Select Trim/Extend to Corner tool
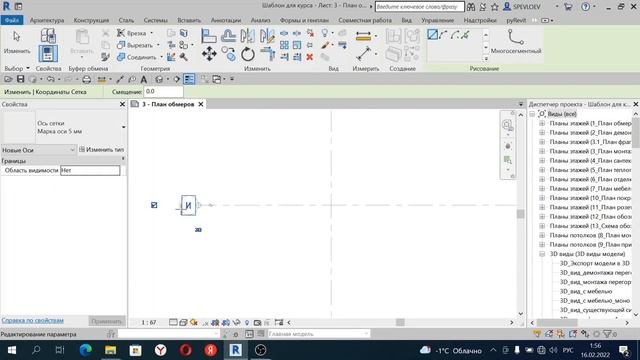This screenshot has width=640, height=360. click(x=267, y=54)
